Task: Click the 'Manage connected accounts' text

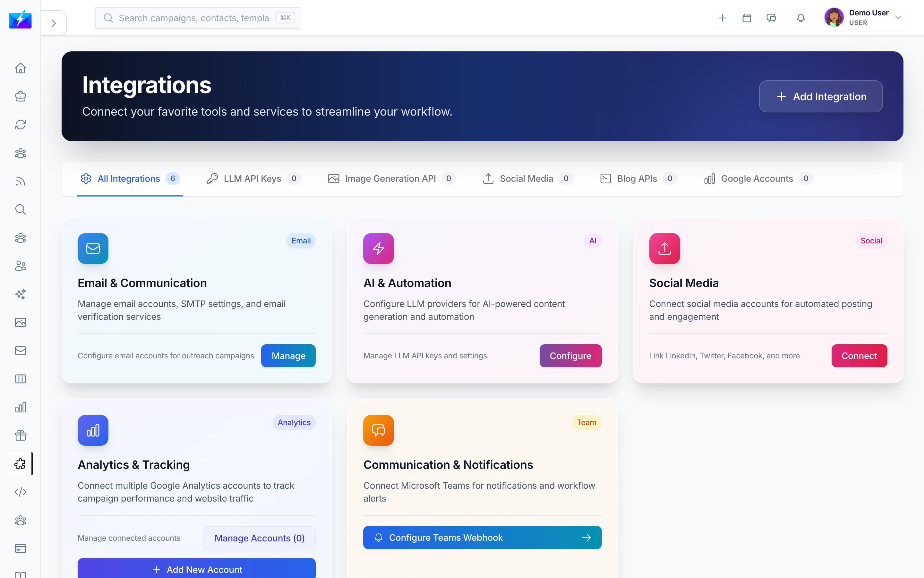Action: pos(129,538)
